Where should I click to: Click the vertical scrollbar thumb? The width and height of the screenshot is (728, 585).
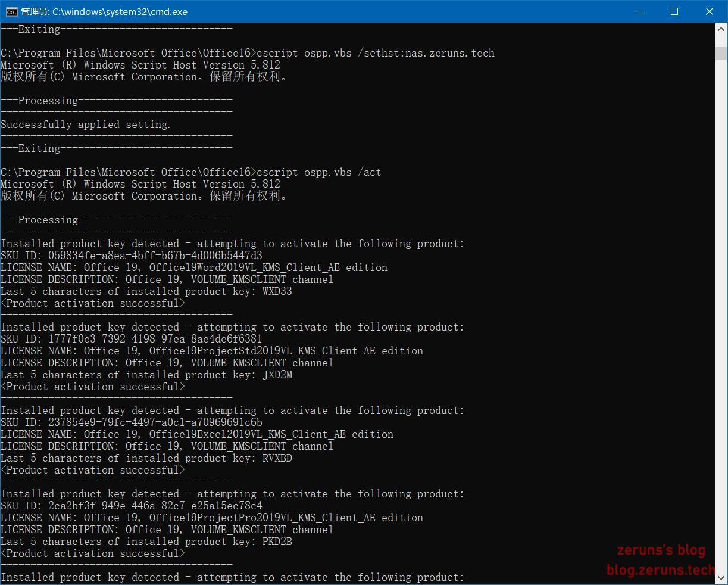point(721,53)
